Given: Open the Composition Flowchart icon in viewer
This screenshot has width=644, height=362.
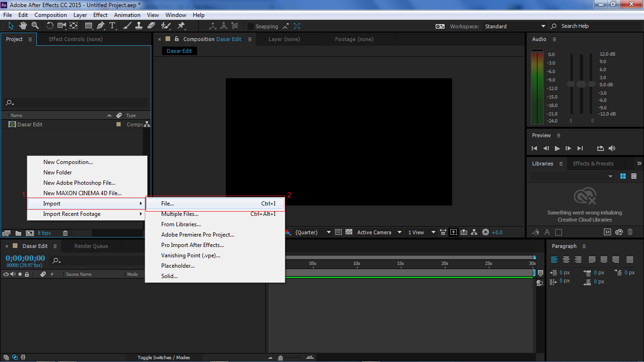Looking at the screenshot, I should point(475,232).
